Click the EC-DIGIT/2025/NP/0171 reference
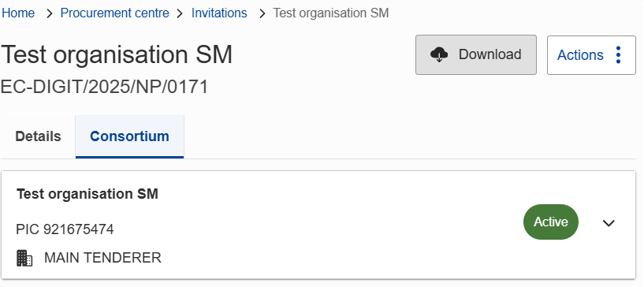The width and height of the screenshot is (644, 287). 104,87
